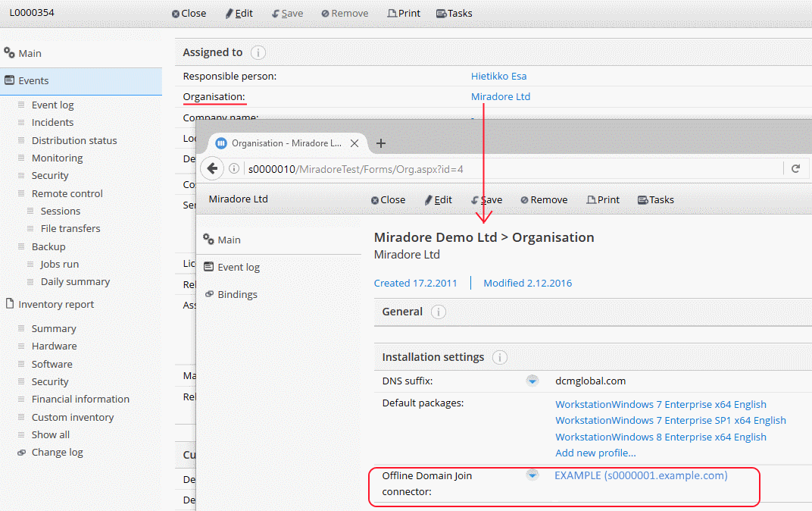Click greyed Remove in the L0000354 toolbar
The height and width of the screenshot is (511, 812).
coord(345,14)
